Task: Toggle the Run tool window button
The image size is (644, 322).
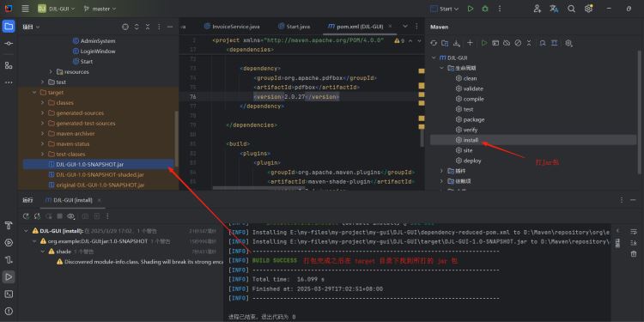Action: [9, 276]
